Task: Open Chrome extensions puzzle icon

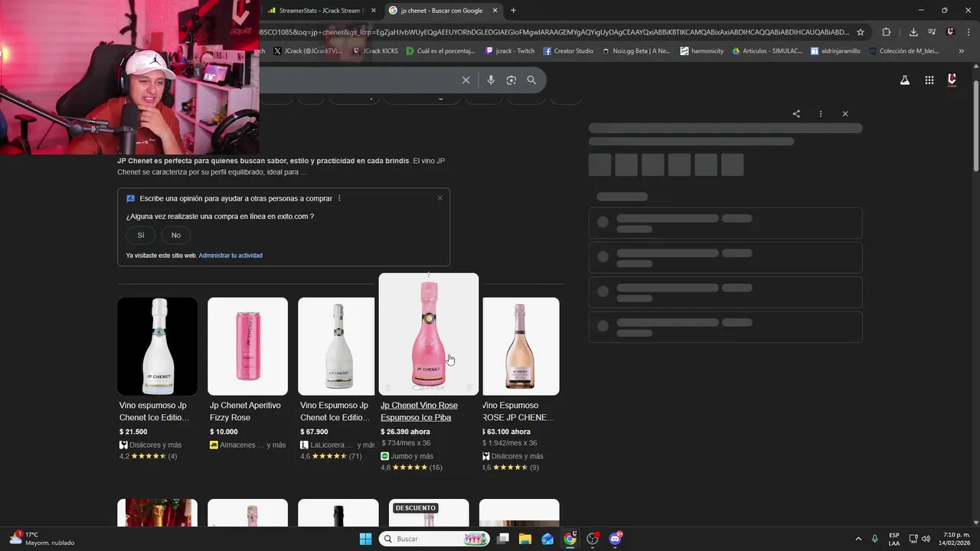Action: (x=887, y=32)
